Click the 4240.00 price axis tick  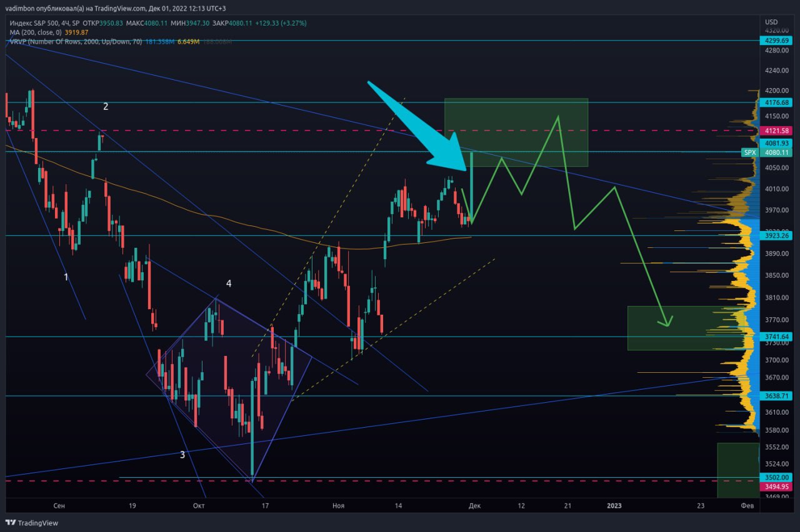776,71
